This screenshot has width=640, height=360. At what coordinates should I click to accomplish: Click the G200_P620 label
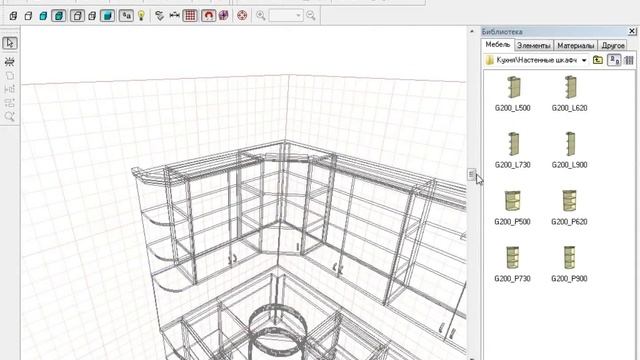(569, 222)
